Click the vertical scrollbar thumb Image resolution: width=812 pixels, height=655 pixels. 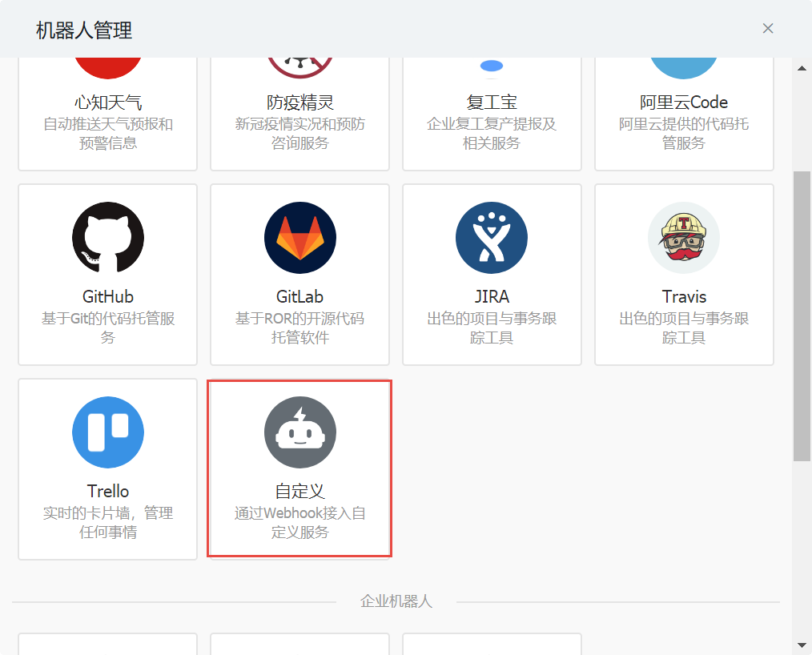tap(802, 315)
